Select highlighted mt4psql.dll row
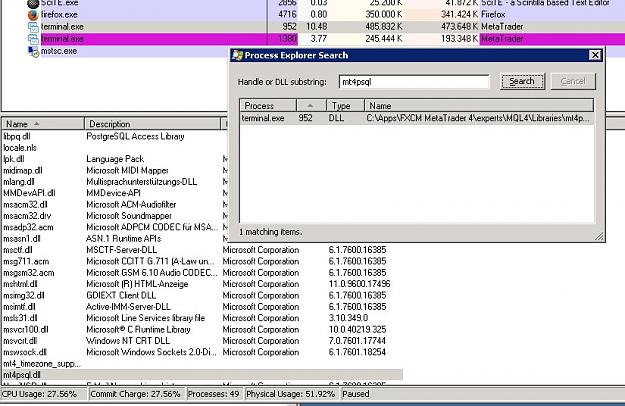 click(202, 375)
